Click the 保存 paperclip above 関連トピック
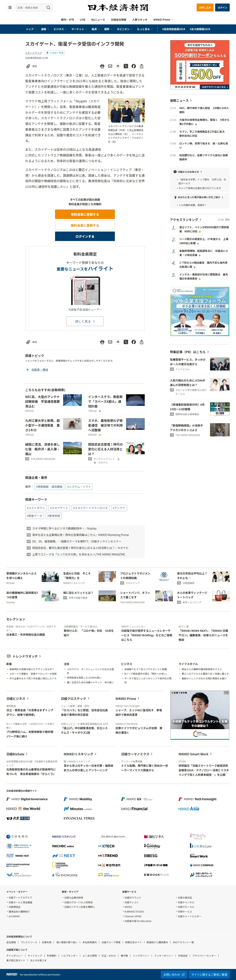 point(28,342)
